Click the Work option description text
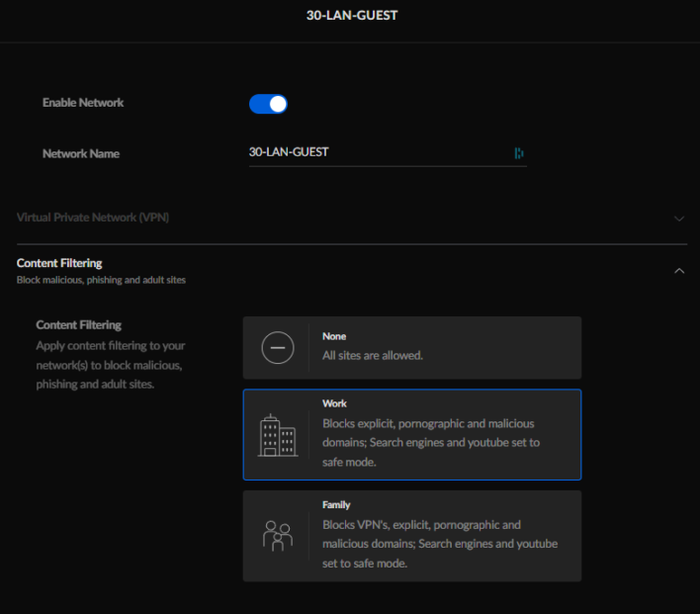This screenshot has height=614, width=700. coord(431,442)
